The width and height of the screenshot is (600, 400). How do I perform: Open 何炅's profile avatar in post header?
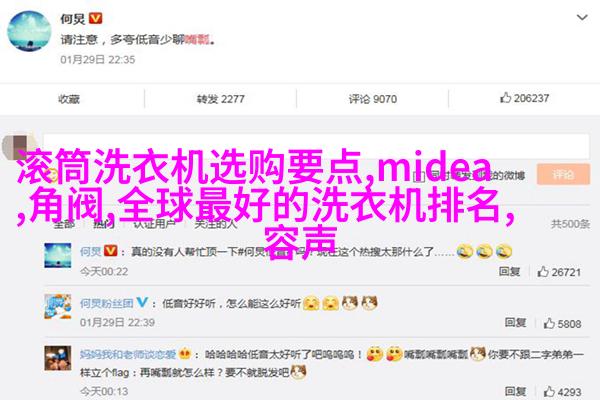[29, 31]
